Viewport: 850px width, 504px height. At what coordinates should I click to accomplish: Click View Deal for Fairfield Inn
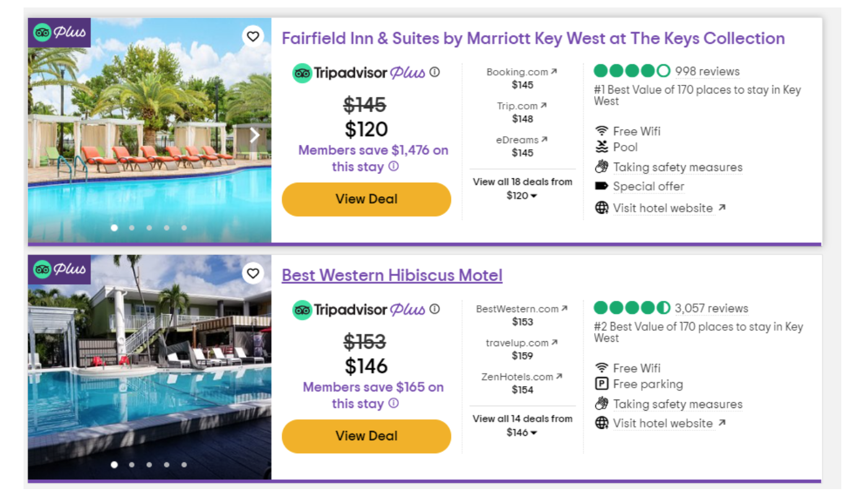coord(366,199)
